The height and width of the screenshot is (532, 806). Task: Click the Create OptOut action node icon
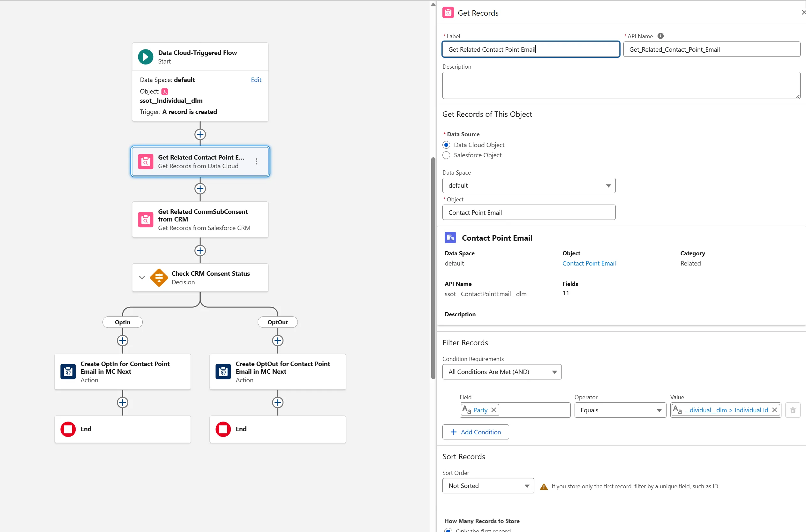click(x=223, y=372)
